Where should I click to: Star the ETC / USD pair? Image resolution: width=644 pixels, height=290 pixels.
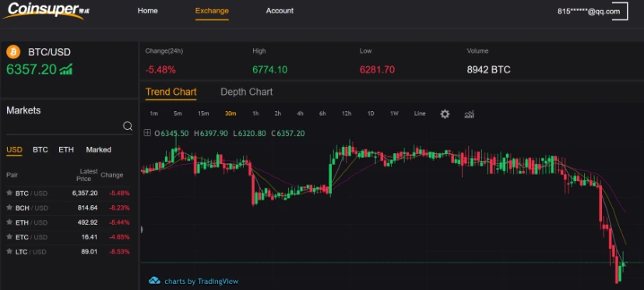point(9,236)
